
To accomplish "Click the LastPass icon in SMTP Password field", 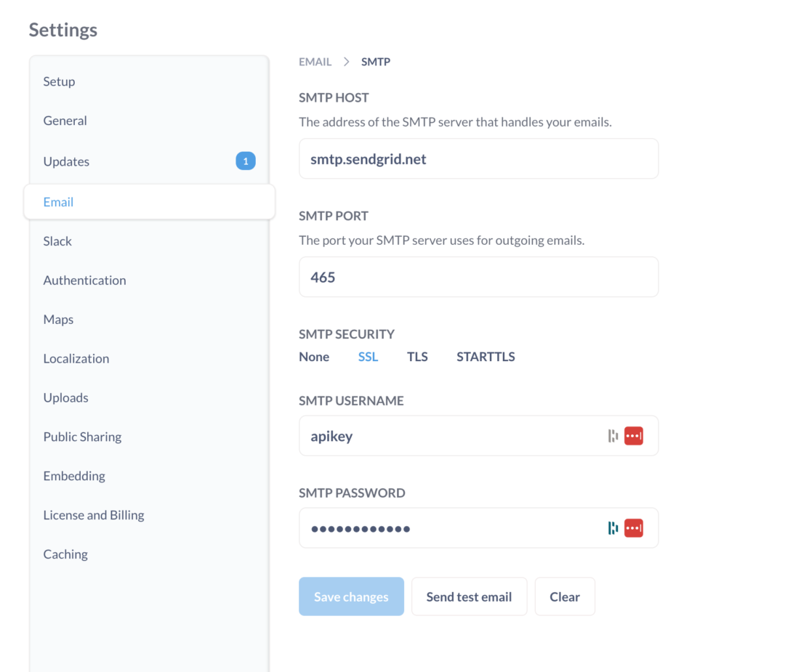I will [633, 528].
